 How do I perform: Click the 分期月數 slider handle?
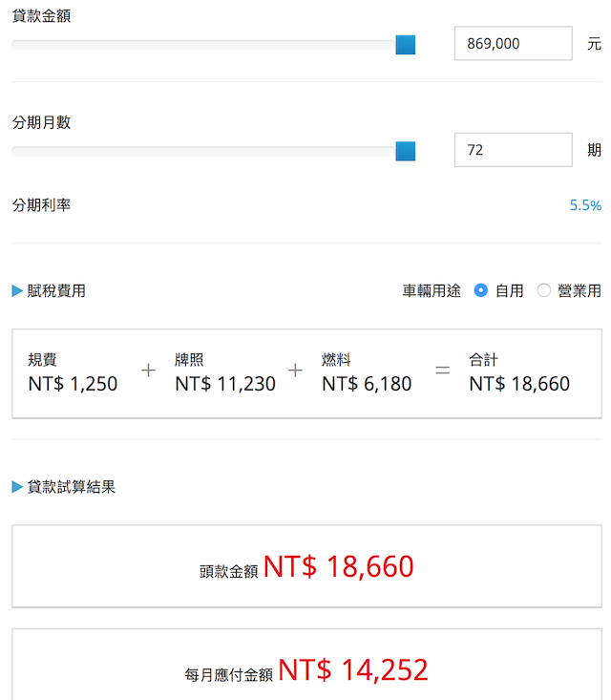pyautogui.click(x=406, y=151)
